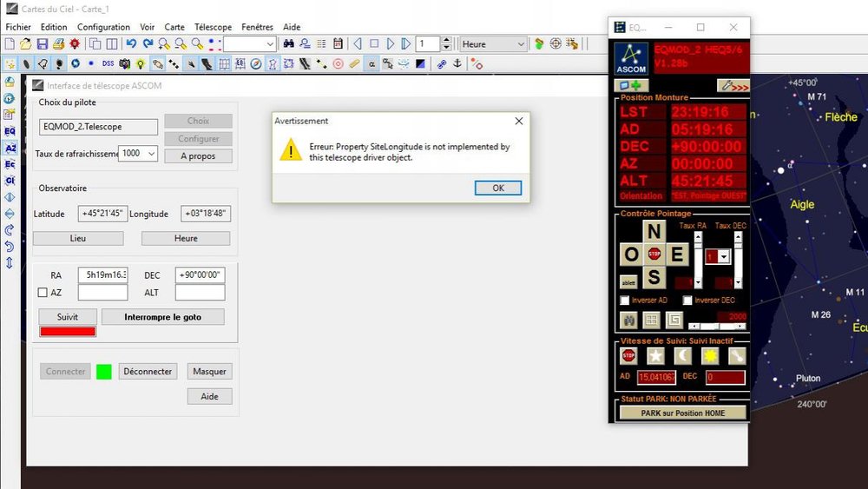Start custom tracking with comet icon
The width and height of the screenshot is (868, 489).
737,355
